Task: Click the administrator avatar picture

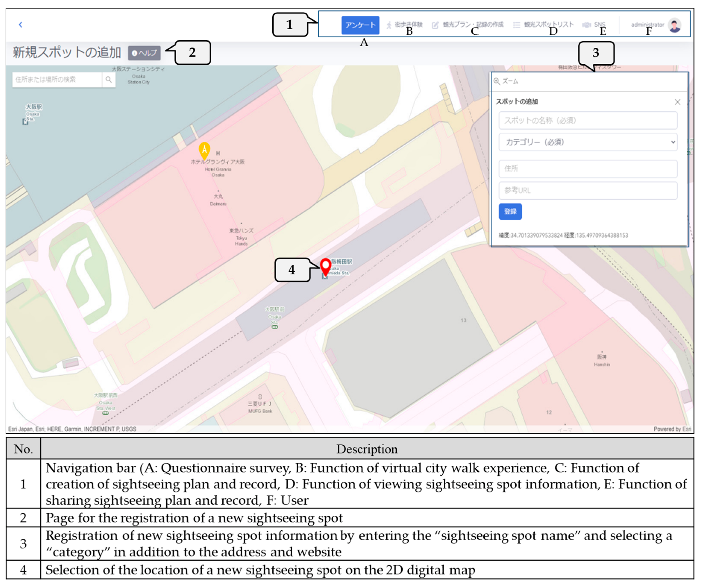Action: tap(674, 25)
